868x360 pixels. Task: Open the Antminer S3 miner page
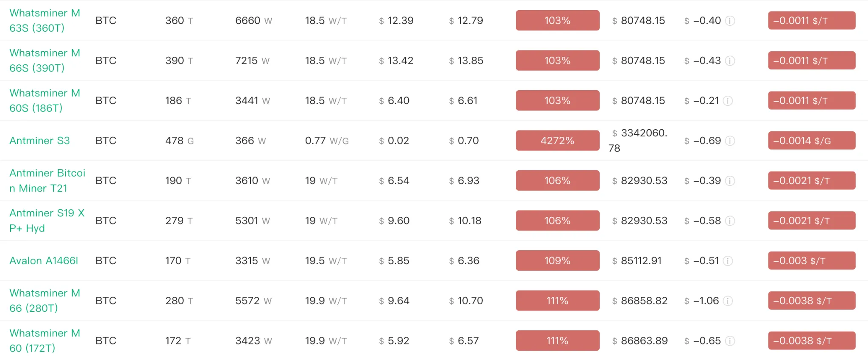tap(39, 141)
